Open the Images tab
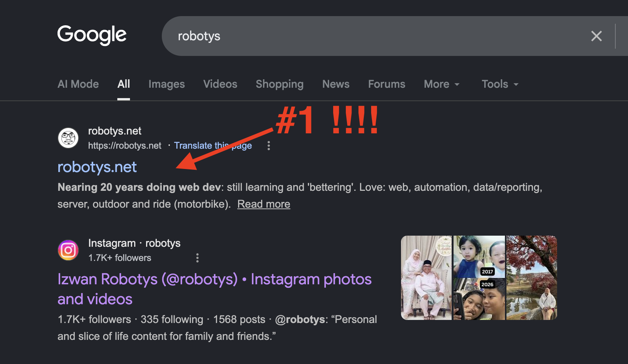 [167, 84]
